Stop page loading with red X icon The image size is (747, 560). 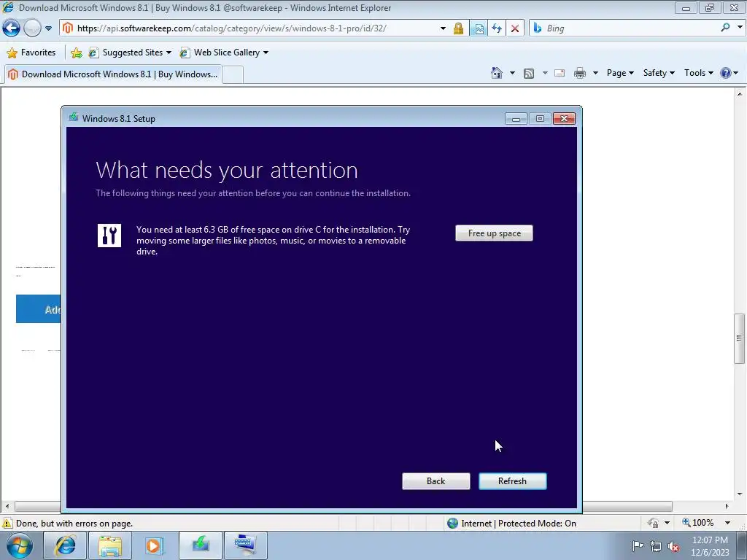pos(515,28)
